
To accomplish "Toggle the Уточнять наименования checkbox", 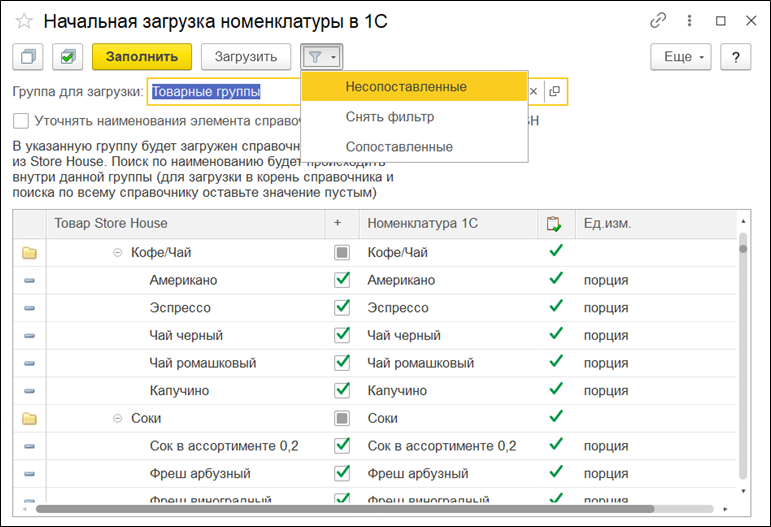I will [x=21, y=121].
